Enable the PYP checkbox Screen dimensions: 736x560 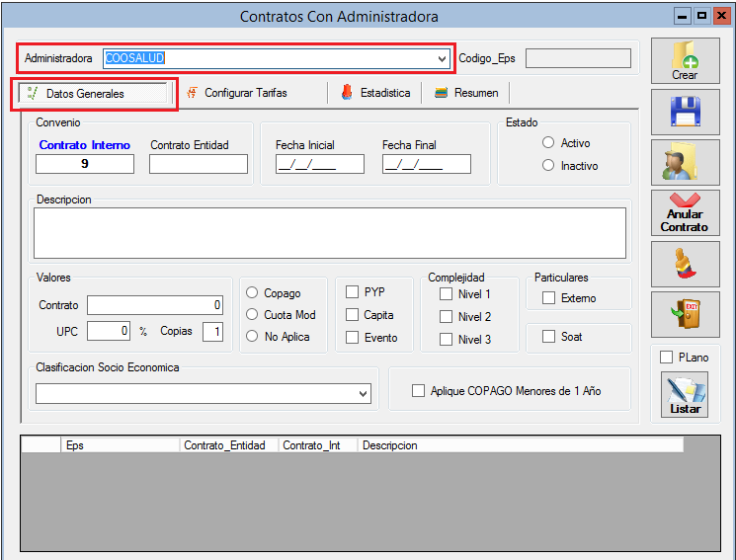coord(353,292)
